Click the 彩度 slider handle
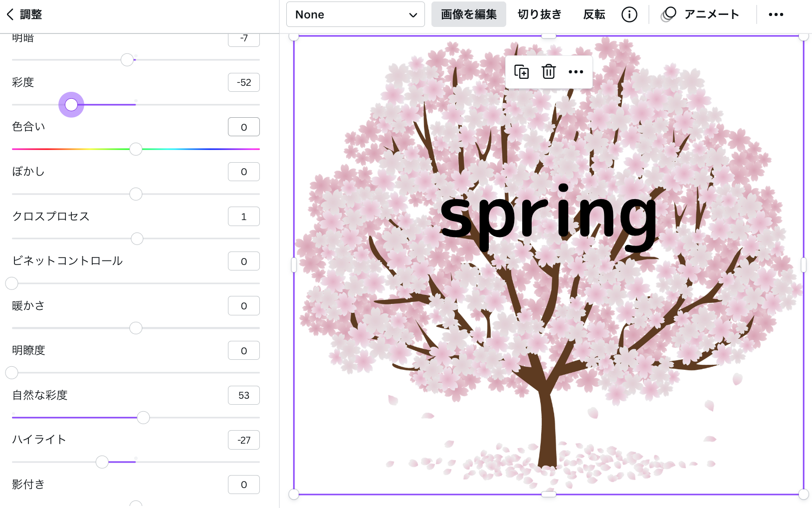Image resolution: width=812 pixels, height=508 pixels. pos(71,105)
